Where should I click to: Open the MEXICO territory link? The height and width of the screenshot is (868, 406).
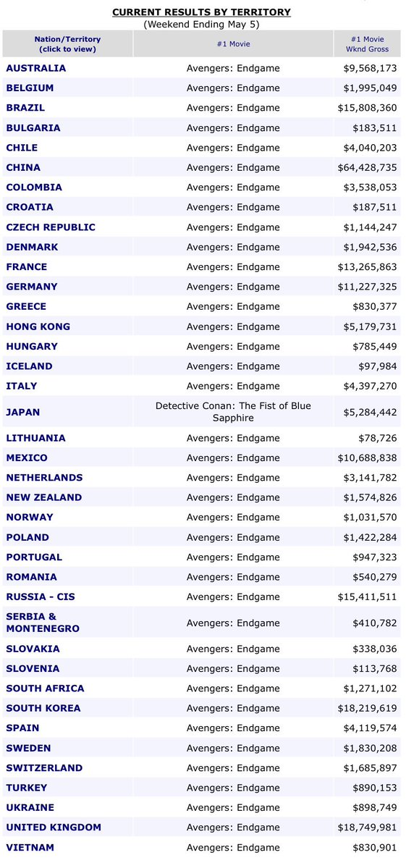point(27,458)
